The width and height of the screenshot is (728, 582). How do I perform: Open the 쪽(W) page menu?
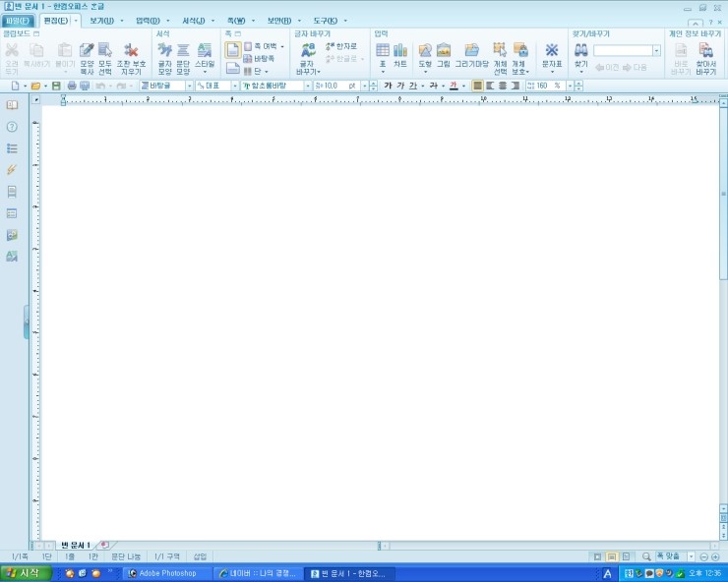pos(236,21)
